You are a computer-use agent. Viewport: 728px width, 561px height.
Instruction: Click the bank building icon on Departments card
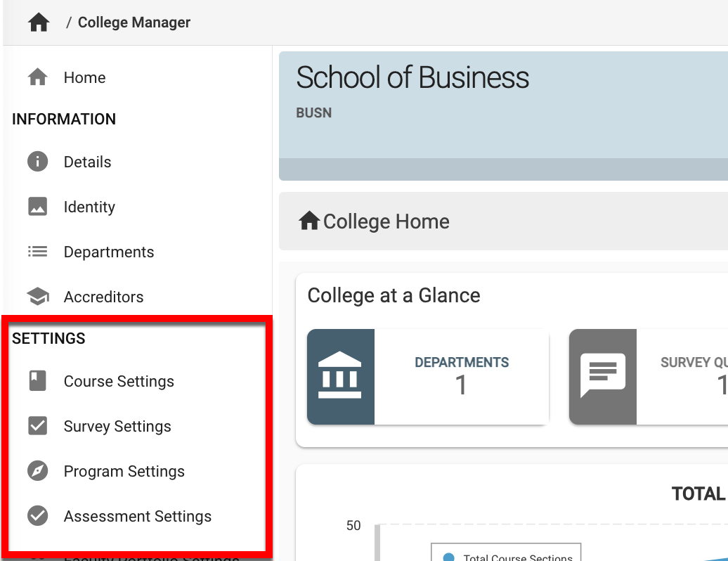tap(340, 377)
